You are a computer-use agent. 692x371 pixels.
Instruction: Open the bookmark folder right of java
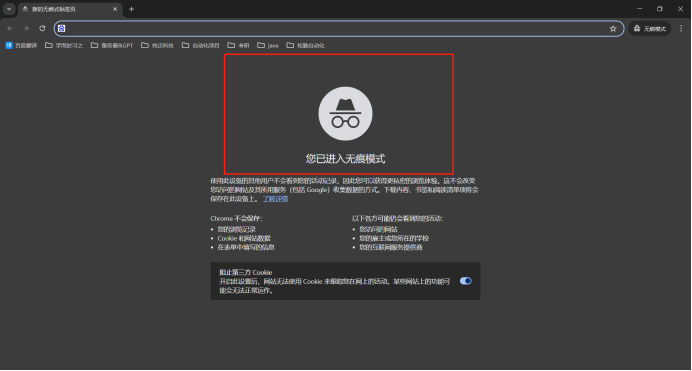(x=305, y=45)
